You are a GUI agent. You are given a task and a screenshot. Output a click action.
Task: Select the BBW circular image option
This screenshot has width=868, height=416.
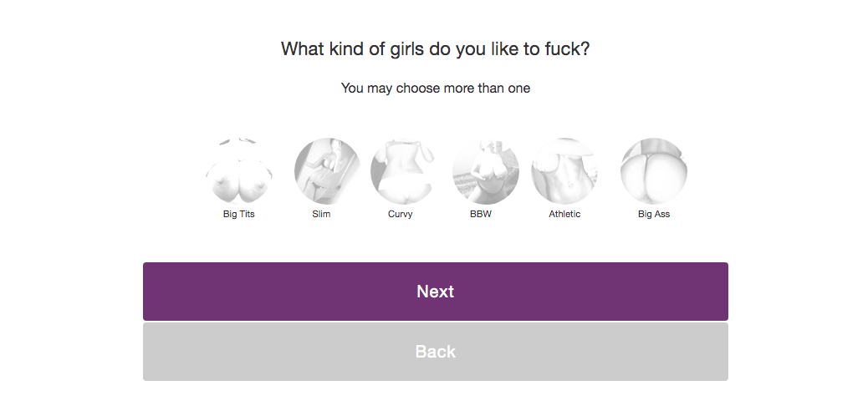486,171
